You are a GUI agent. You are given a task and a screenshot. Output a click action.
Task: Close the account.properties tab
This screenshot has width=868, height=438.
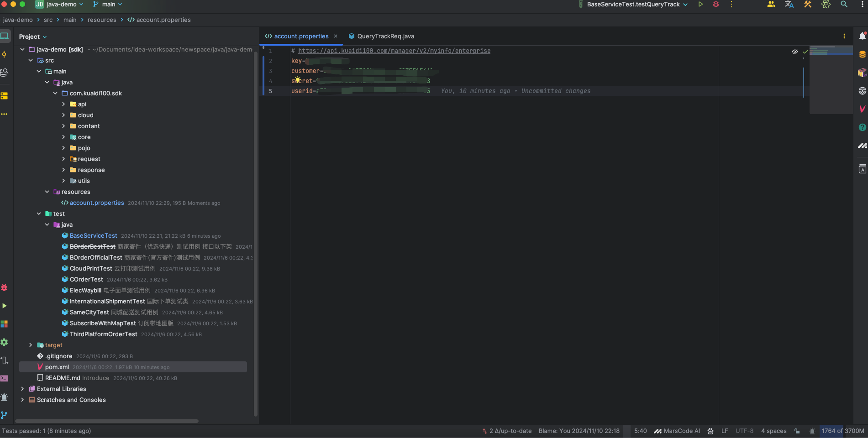coord(336,36)
